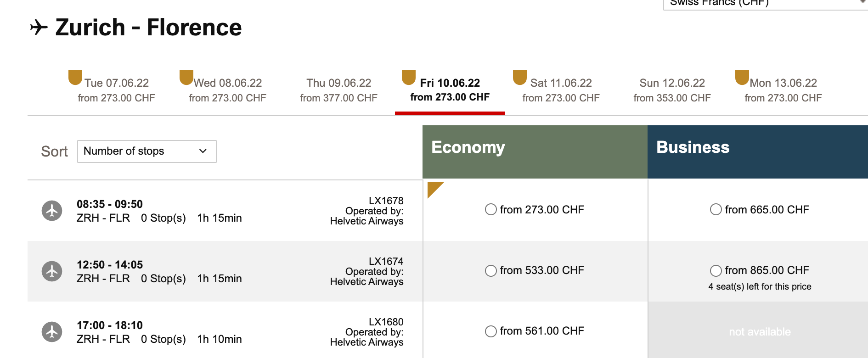Click the gold ribbon above Tue 07.06.22
This screenshot has height=358, width=868.
pyautogui.click(x=76, y=78)
